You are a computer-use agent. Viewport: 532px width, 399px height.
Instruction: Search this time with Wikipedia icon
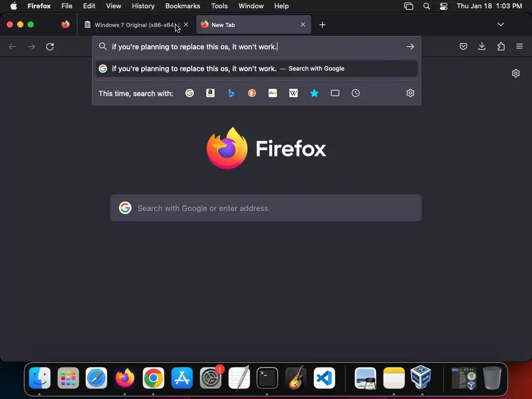pos(294,93)
